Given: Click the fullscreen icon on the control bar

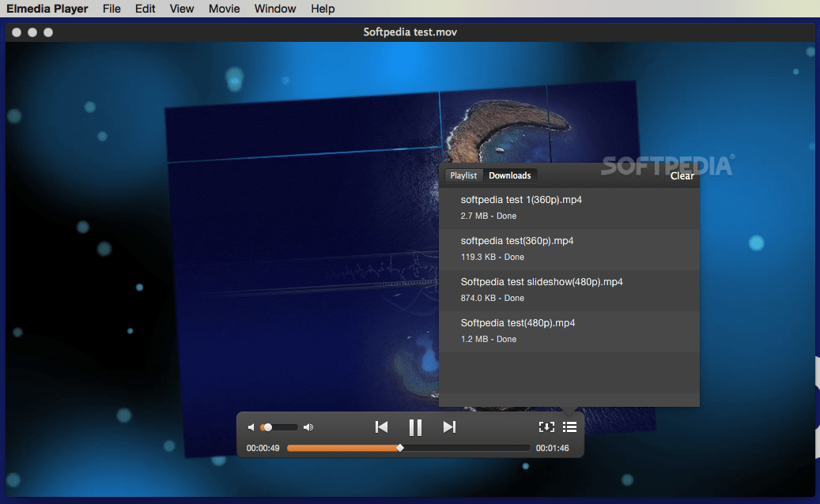Looking at the screenshot, I should coord(546,427).
